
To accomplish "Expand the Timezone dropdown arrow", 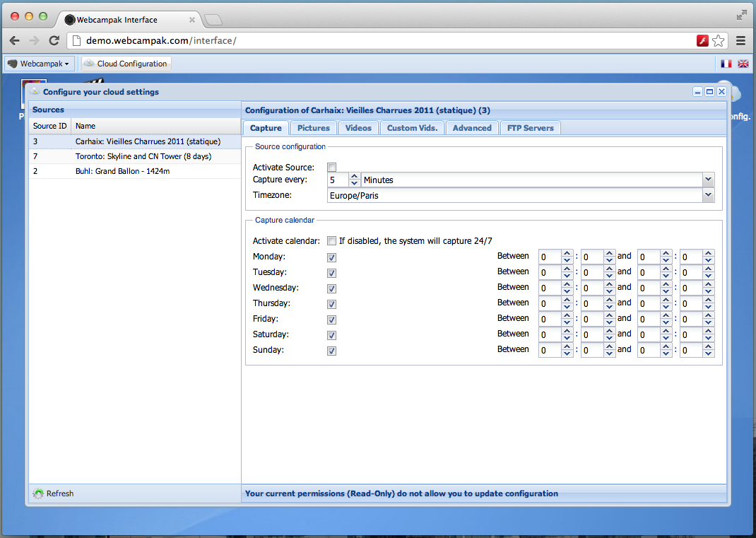I will [x=708, y=195].
